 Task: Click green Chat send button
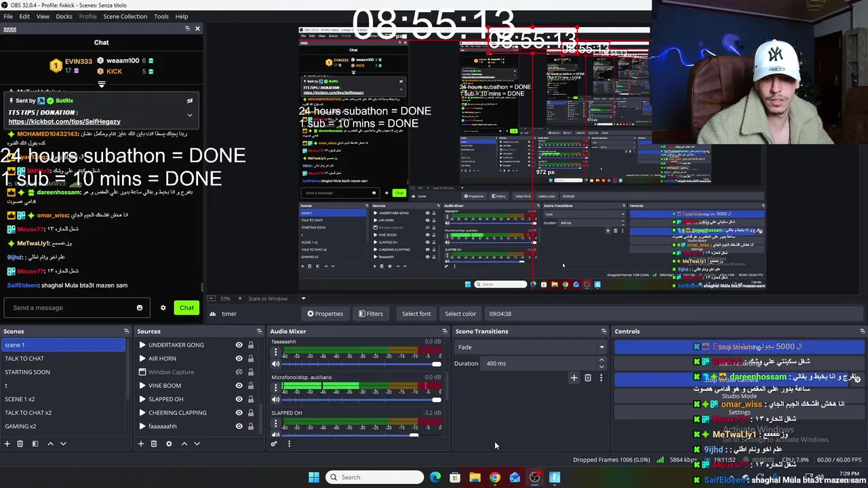(x=186, y=308)
